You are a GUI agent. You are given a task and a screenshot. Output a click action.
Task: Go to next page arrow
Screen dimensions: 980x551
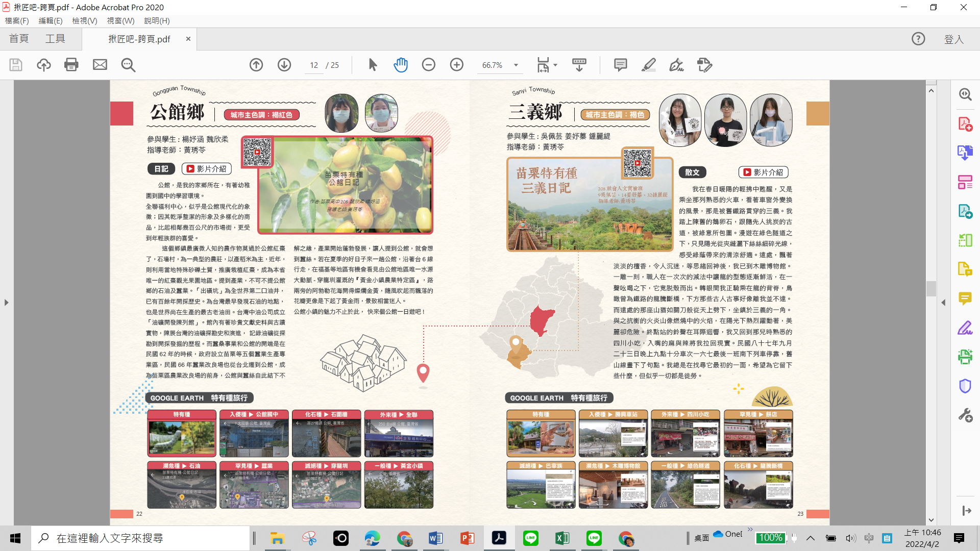[284, 65]
